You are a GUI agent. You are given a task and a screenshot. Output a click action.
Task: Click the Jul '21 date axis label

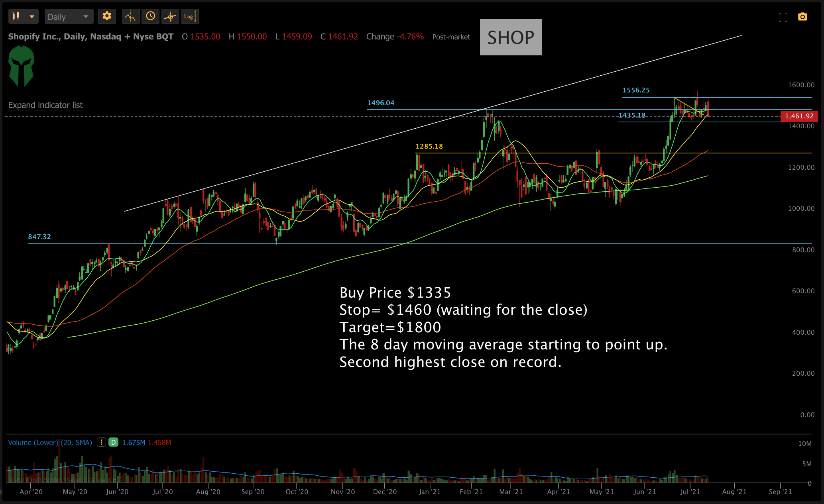point(690,492)
